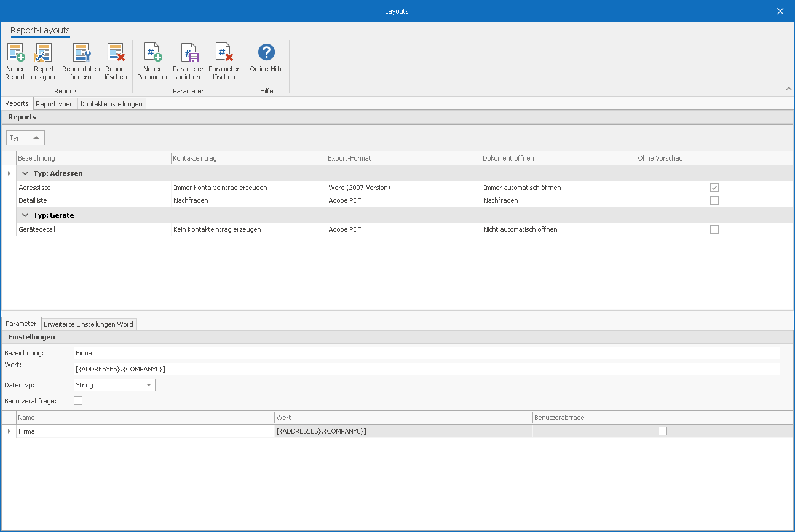Image resolution: width=795 pixels, height=532 pixels.
Task: Toggle Ohne Vorschau checkbox for Gerätedetail
Action: point(714,229)
